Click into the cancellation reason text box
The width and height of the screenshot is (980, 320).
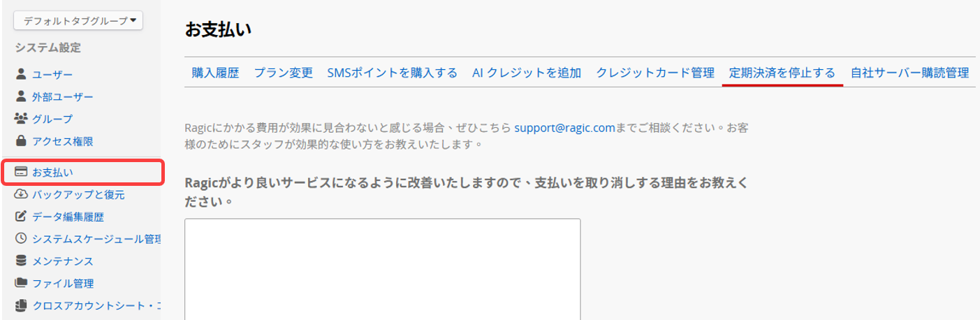point(382,269)
